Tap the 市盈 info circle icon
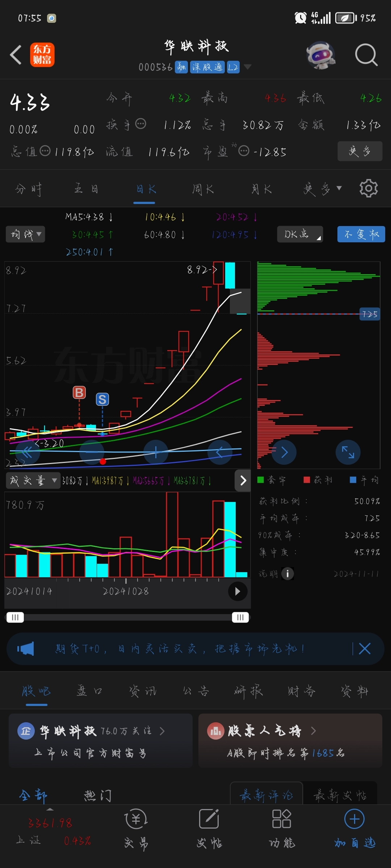 [244, 151]
